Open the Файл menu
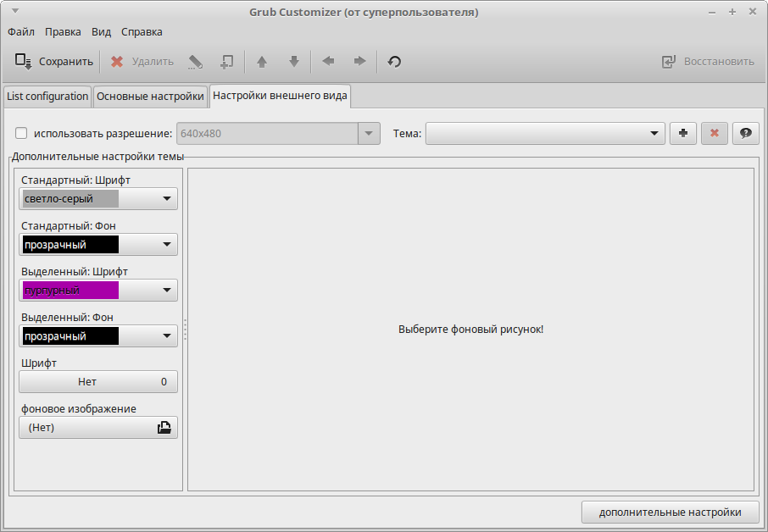Viewport: 768px width, 532px height. (x=21, y=32)
